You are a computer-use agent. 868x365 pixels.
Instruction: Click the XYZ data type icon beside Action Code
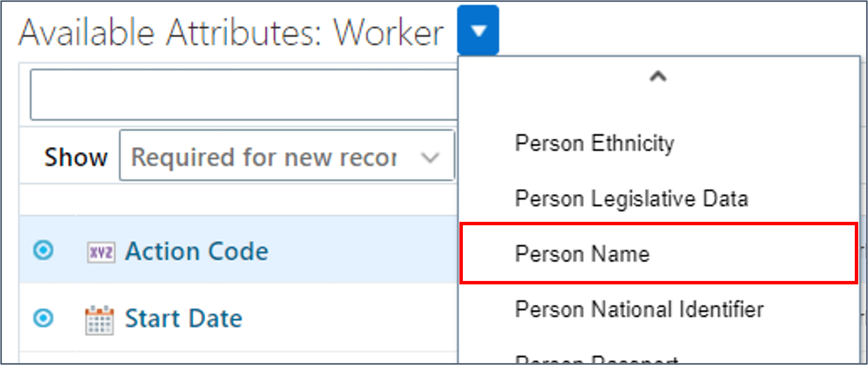(100, 252)
